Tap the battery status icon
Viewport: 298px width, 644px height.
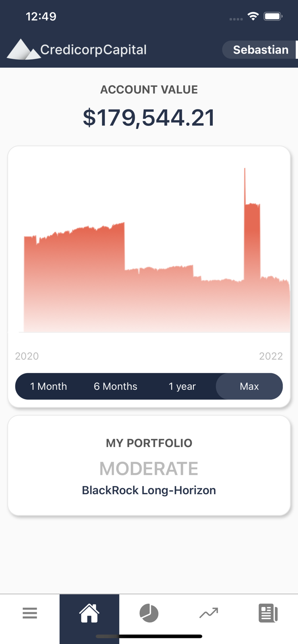click(x=273, y=16)
